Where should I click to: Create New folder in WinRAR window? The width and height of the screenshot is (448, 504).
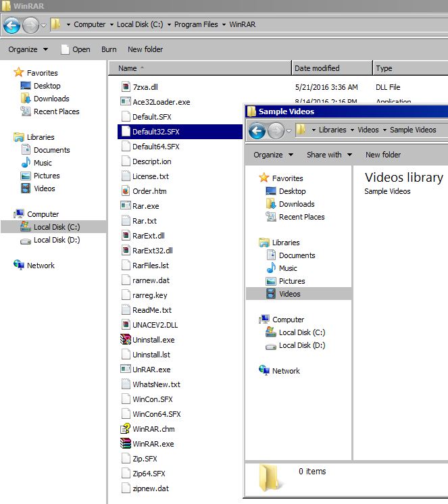point(145,49)
